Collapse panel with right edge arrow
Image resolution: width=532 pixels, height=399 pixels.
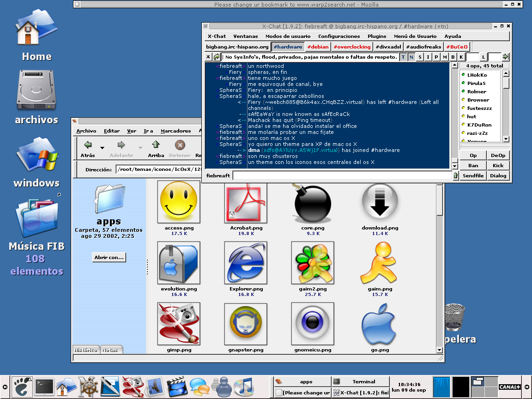click(x=527, y=387)
